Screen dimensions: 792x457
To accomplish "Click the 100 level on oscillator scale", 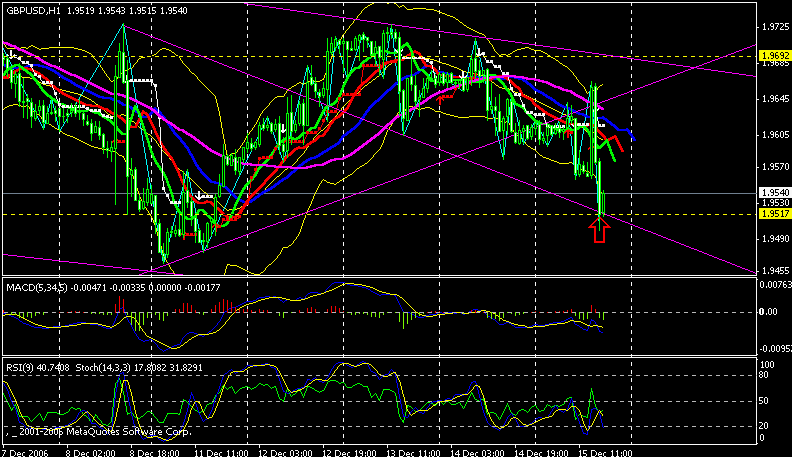I will click(767, 365).
